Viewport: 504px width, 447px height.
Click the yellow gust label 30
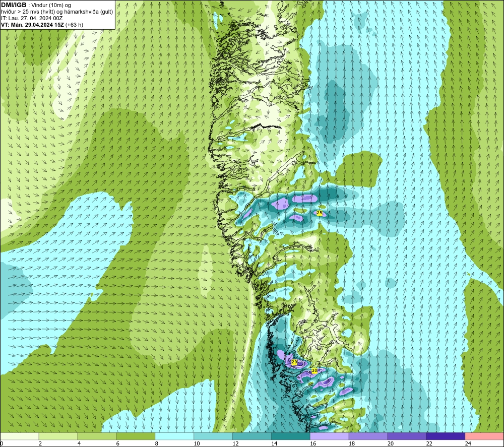click(x=314, y=370)
